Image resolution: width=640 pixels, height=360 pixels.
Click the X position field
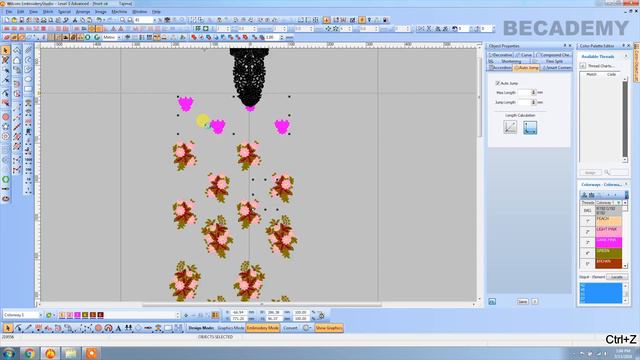click(238, 312)
